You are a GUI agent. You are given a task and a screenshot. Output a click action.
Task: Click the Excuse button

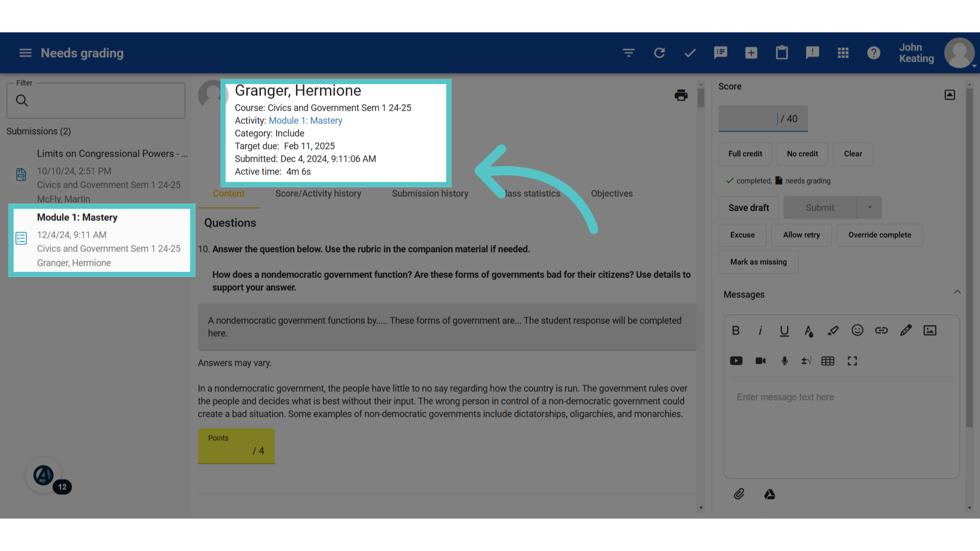pyautogui.click(x=743, y=235)
